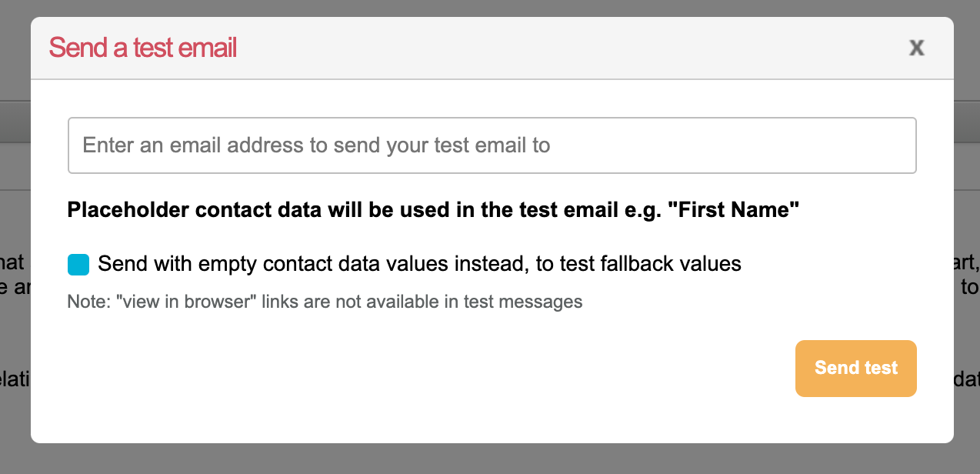Viewport: 980px width, 474px height.
Task: Click the dialog's gray header bar
Action: pos(538,48)
